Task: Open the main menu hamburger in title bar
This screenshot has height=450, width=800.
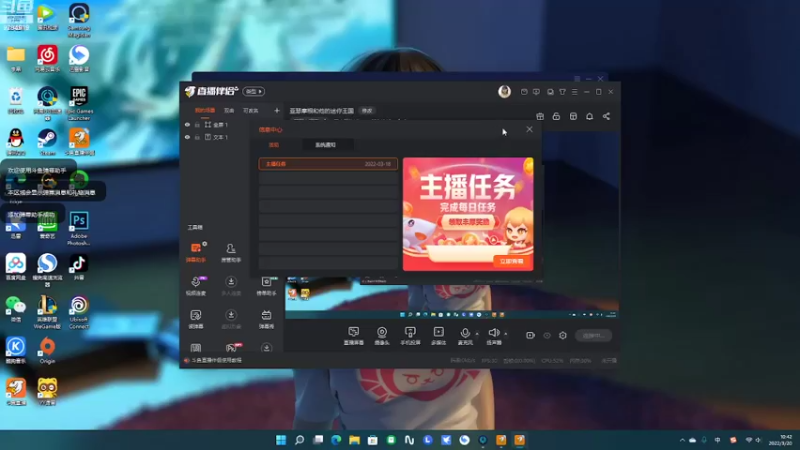Action: click(574, 92)
